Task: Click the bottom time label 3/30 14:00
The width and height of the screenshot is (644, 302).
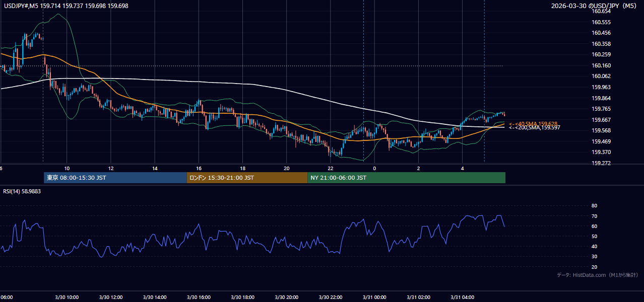Action: pos(154,297)
